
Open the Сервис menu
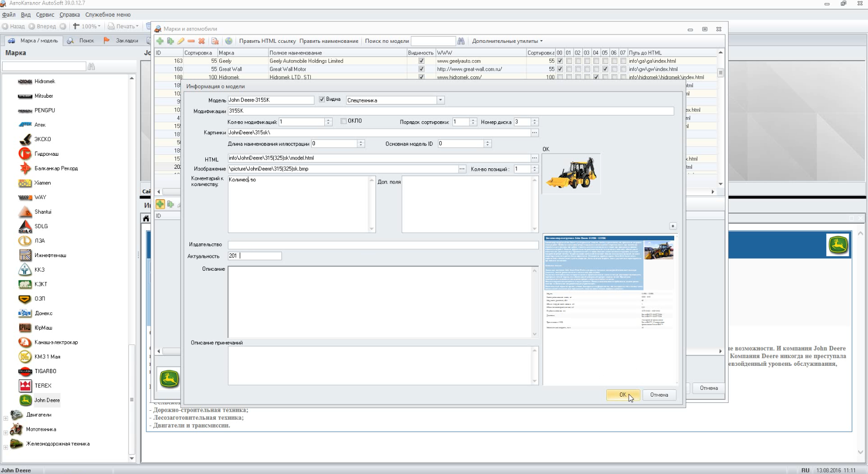click(x=45, y=15)
